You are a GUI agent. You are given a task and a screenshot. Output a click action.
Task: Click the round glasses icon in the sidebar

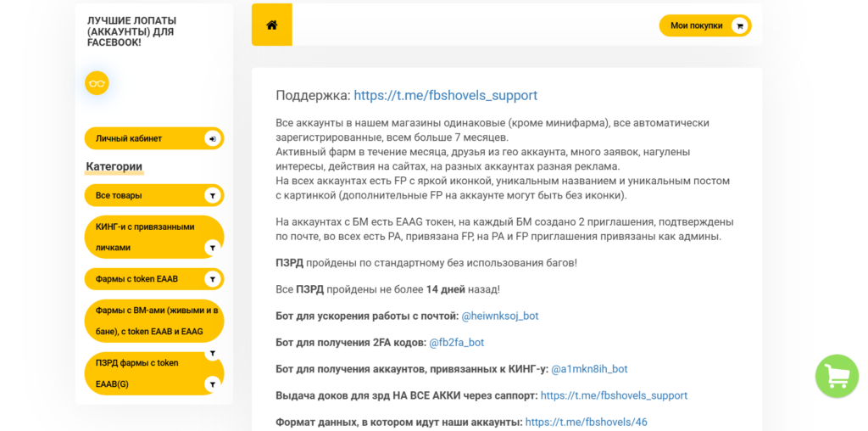(97, 83)
